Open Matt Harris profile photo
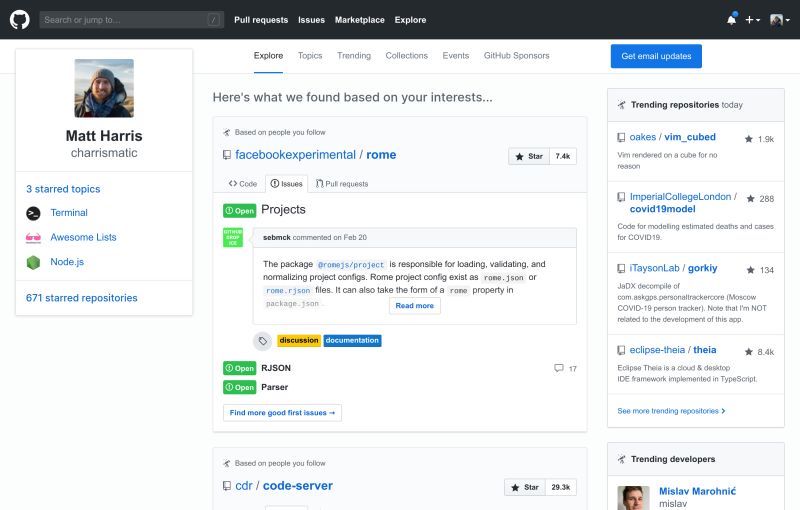Screen dimensions: 800x510 click(x=104, y=88)
